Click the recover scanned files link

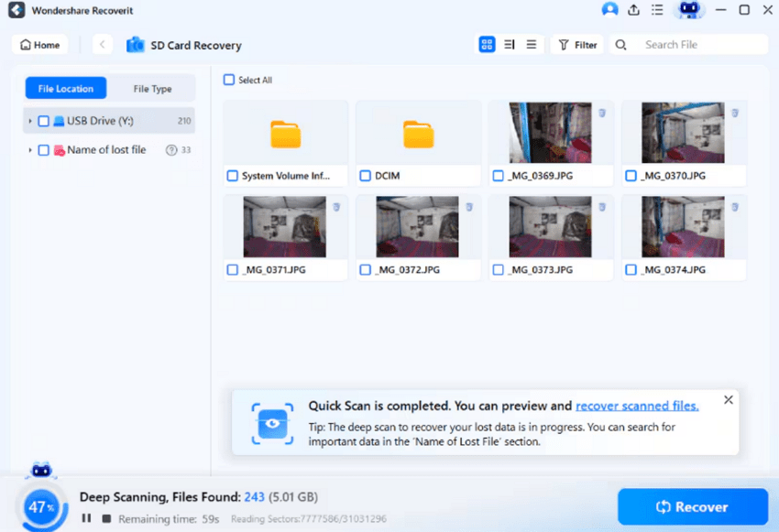pos(636,406)
